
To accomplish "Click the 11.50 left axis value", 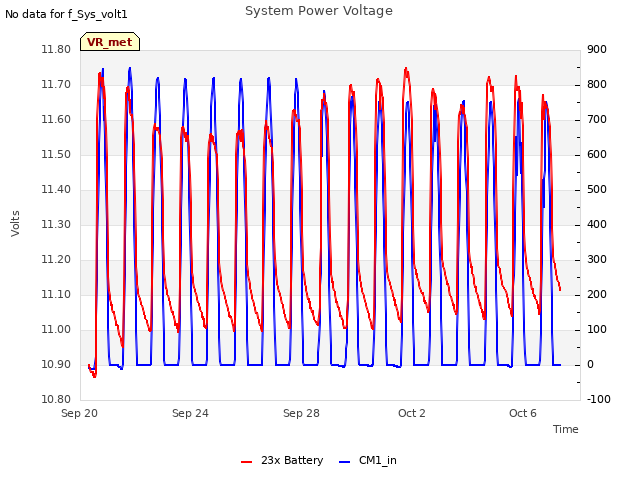I will coord(56,155).
